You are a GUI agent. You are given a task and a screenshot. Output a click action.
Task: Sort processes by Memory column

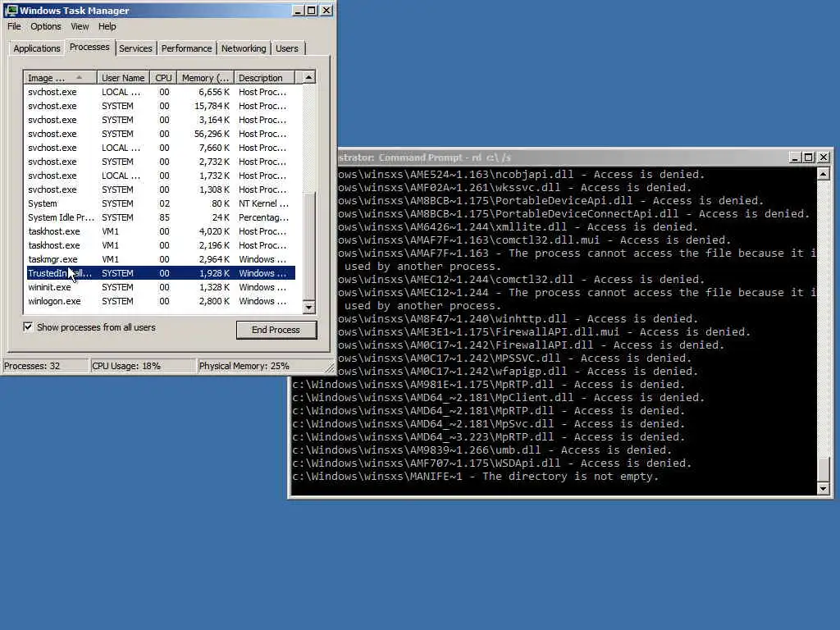click(205, 78)
